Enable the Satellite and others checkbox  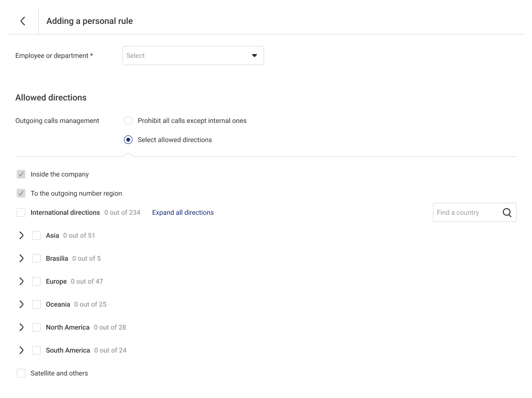tap(21, 373)
